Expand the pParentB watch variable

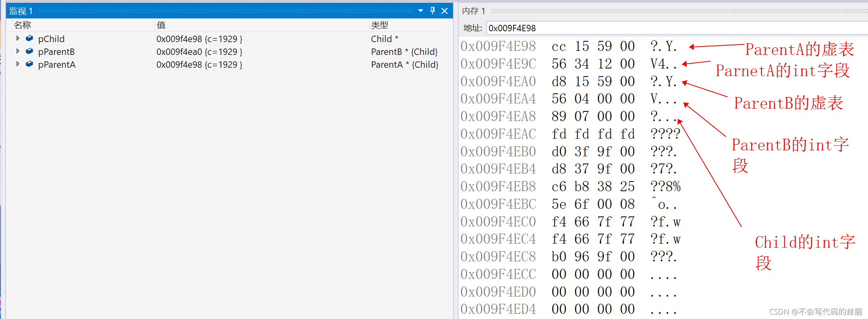click(x=18, y=51)
